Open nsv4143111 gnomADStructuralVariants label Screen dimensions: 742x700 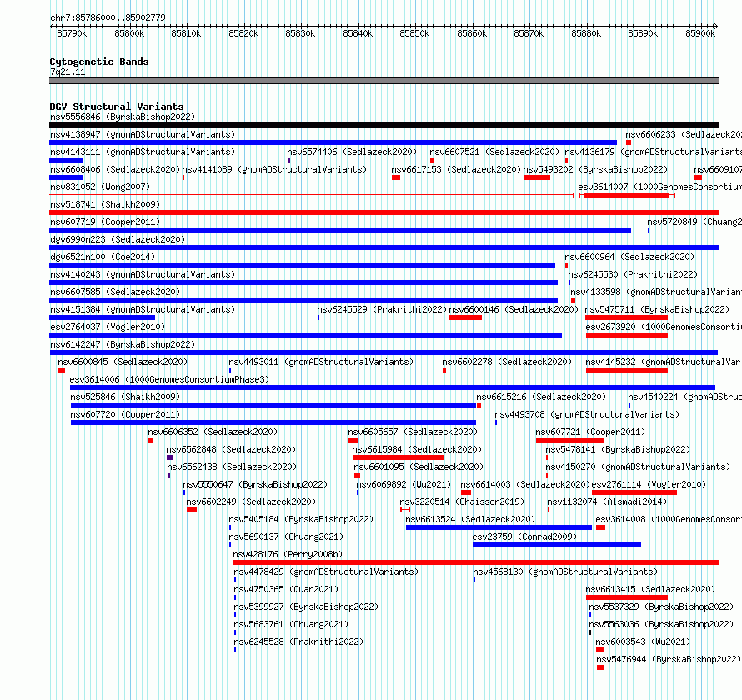pos(143,152)
